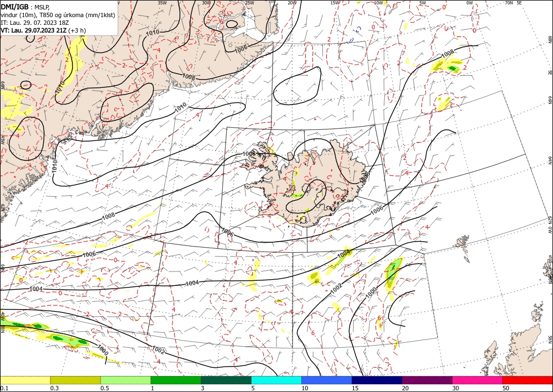The image size is (553, 392).
Task: Select the purple 20 mm legend band
Action: pos(427,380)
